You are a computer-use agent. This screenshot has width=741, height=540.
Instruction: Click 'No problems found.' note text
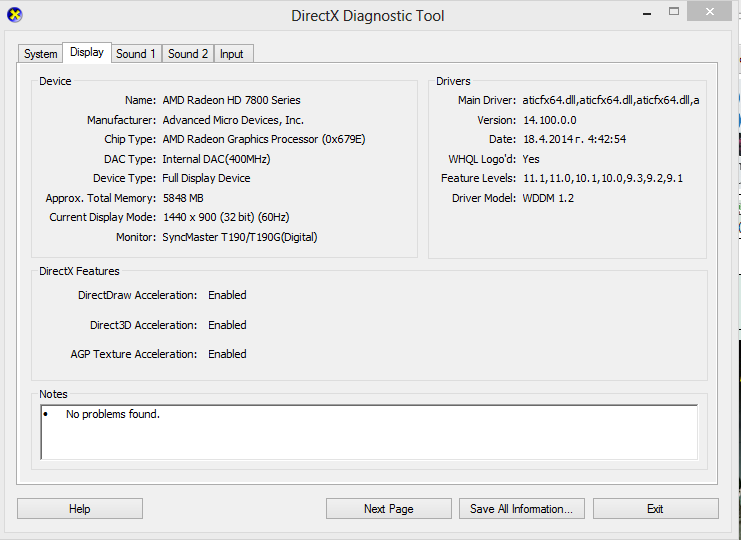click(x=113, y=414)
